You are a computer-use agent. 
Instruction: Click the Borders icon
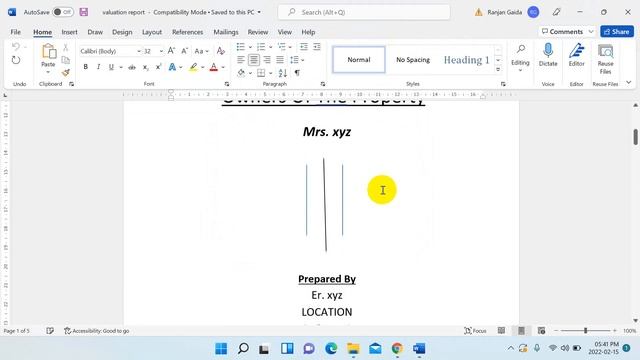pos(261,73)
